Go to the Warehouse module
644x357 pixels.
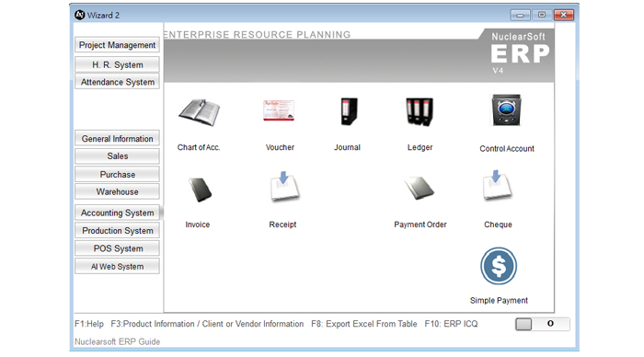point(117,191)
